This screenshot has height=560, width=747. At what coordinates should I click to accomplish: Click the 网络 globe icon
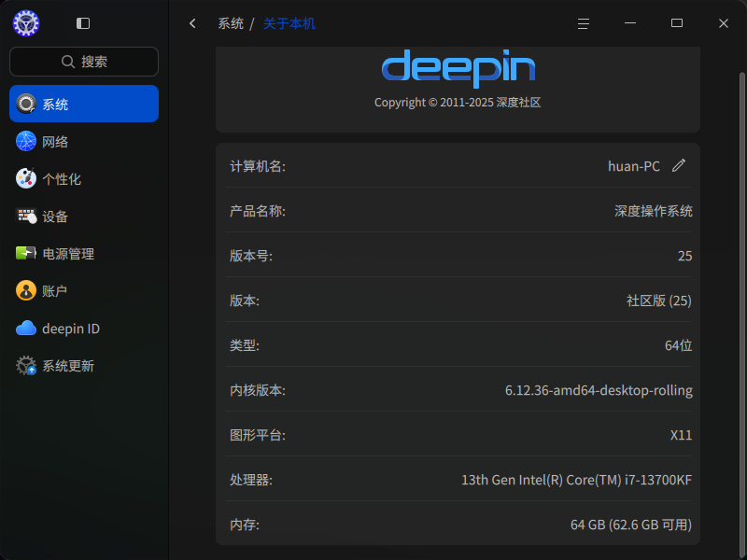[26, 141]
